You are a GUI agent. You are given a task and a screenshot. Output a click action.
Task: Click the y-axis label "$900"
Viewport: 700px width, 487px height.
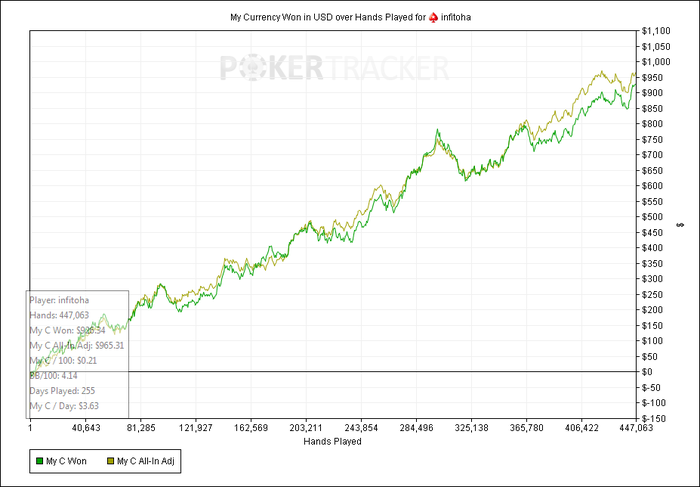[x=652, y=93]
